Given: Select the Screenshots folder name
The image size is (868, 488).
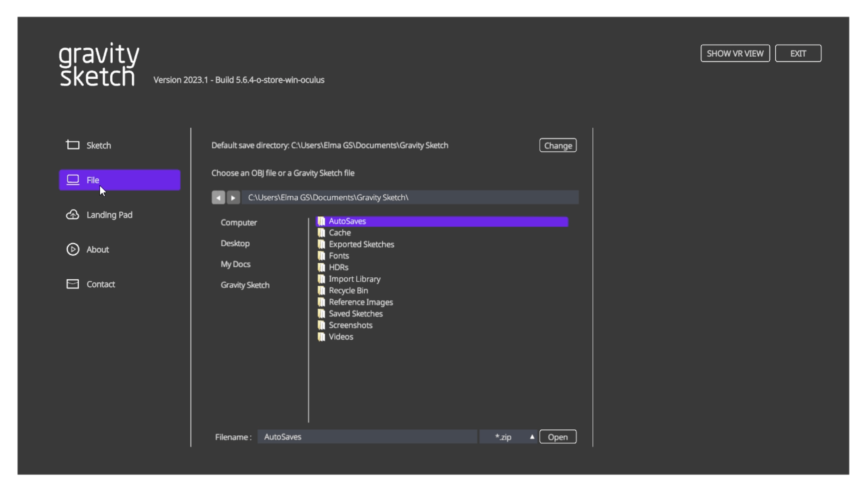Looking at the screenshot, I should tap(351, 325).
